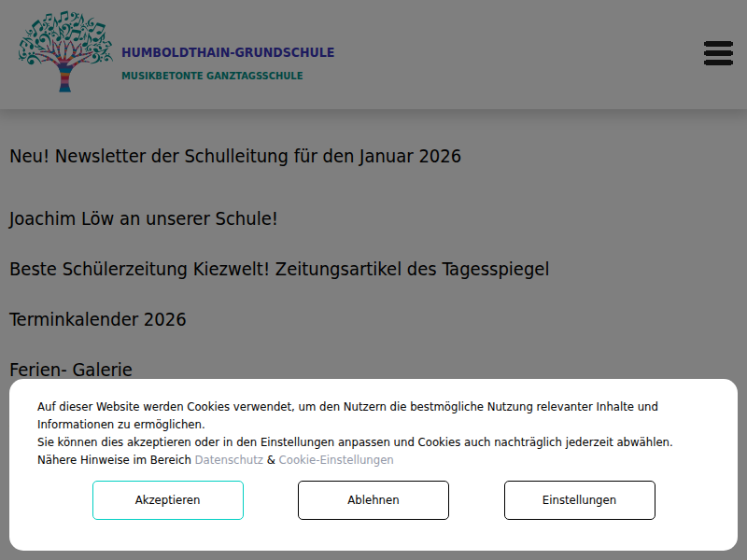The height and width of the screenshot is (560, 747).
Task: Go to the Ferien- Galerie entry
Action: 71,370
